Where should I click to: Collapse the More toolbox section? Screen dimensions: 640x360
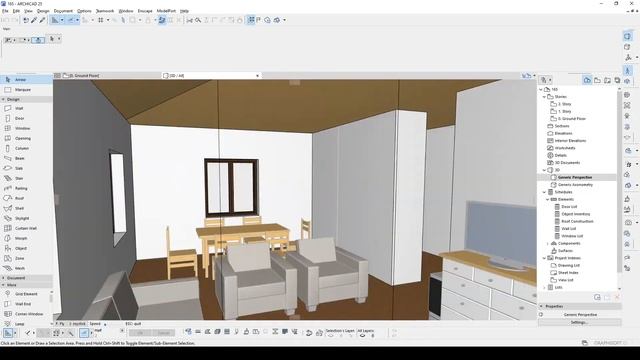[3, 285]
